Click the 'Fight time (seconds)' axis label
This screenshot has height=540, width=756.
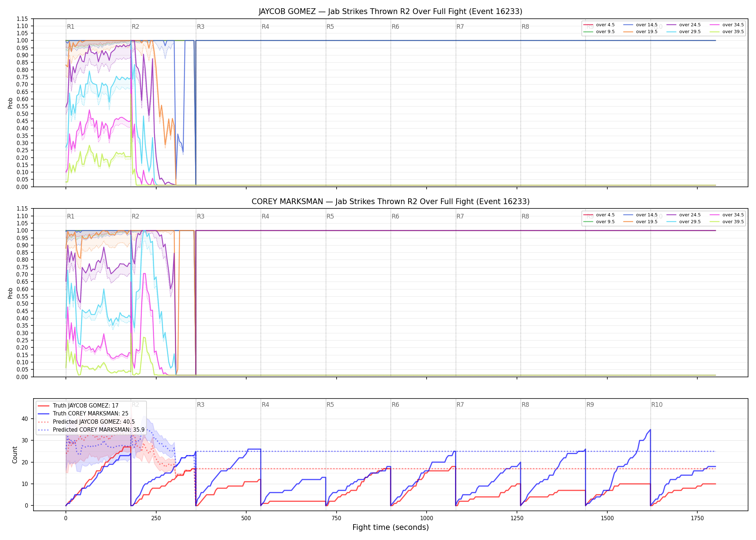coord(391,527)
